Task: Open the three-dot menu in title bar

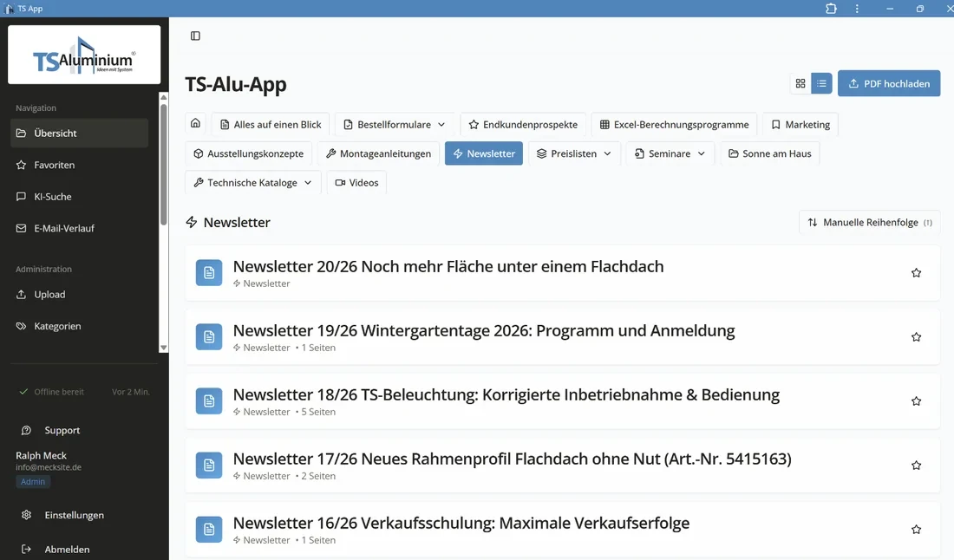Action: pyautogui.click(x=857, y=9)
